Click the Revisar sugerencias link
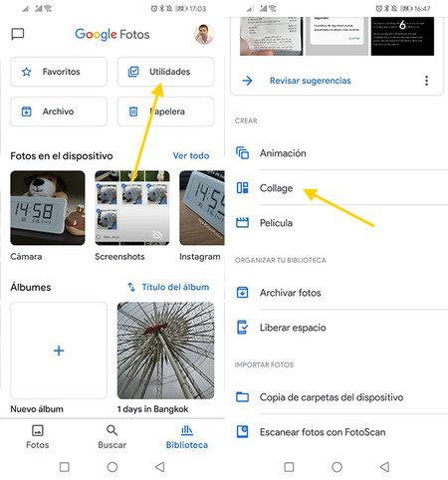 click(311, 81)
